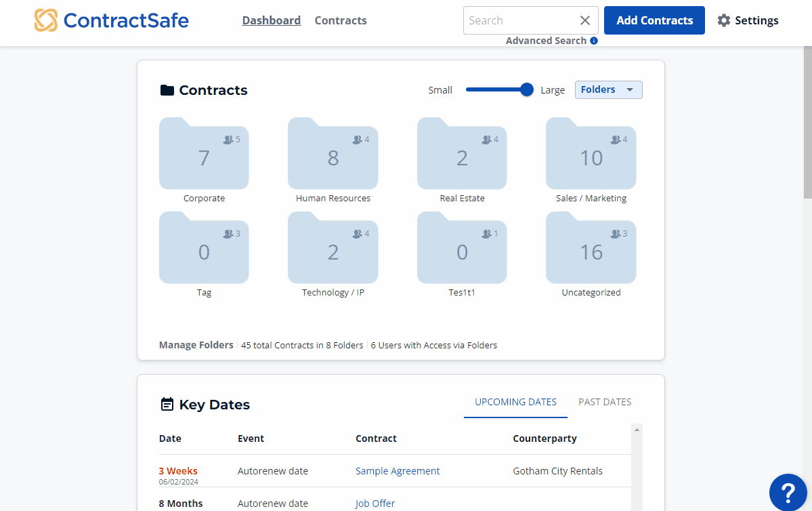Click into the Search input field
This screenshot has height=511, width=812.
pos(518,20)
